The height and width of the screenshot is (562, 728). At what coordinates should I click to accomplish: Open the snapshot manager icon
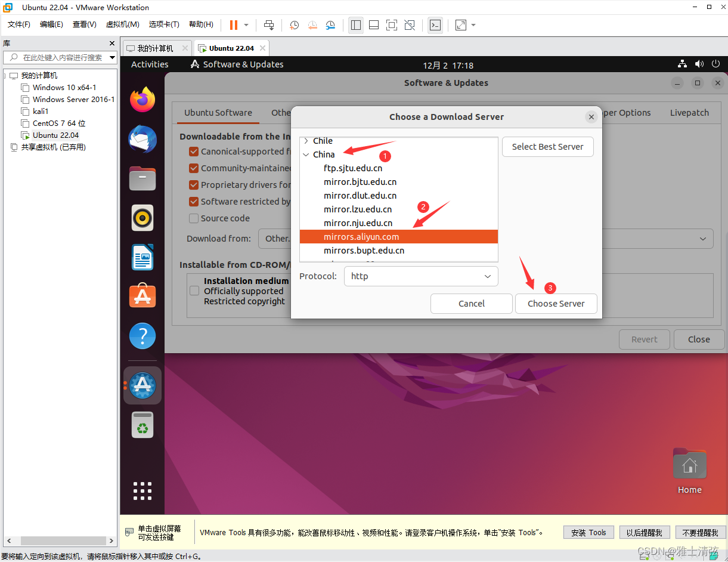(x=331, y=25)
